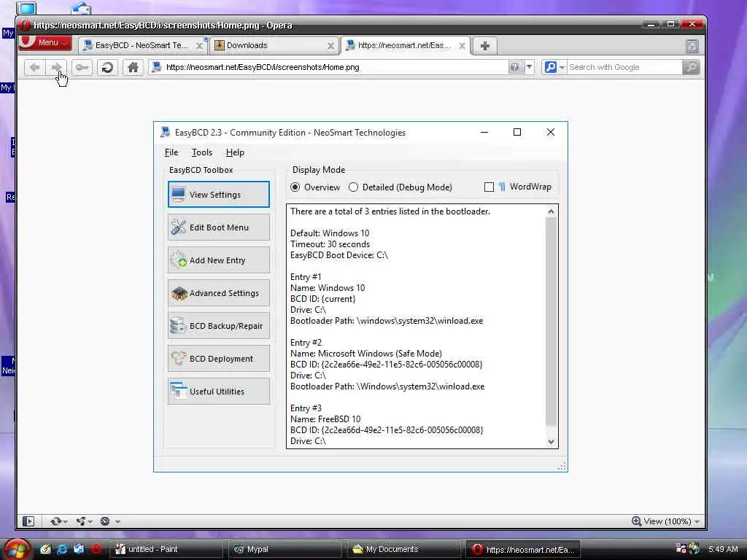Click the vertical scrollbar thumb in entries list

551,322
